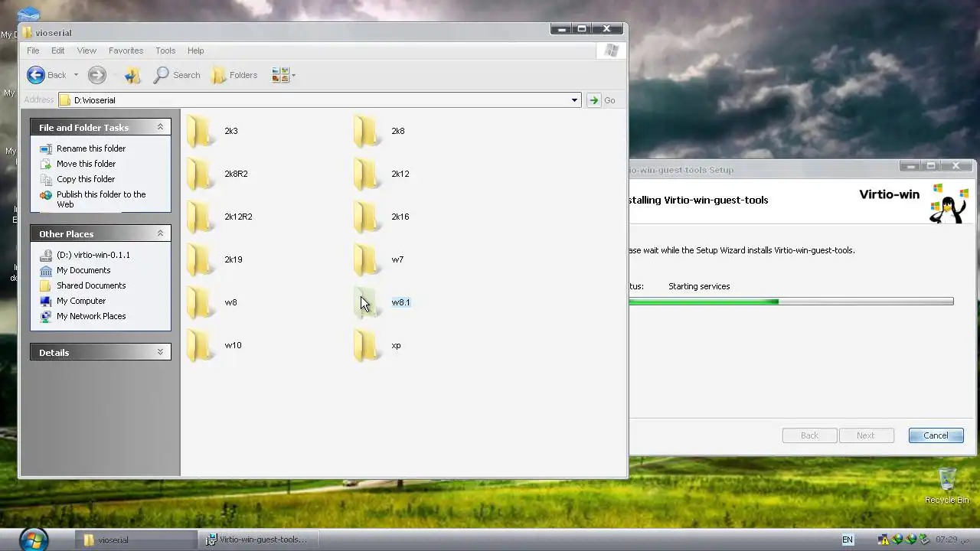
Task: Open Back button history dropdown
Action: [x=76, y=75]
